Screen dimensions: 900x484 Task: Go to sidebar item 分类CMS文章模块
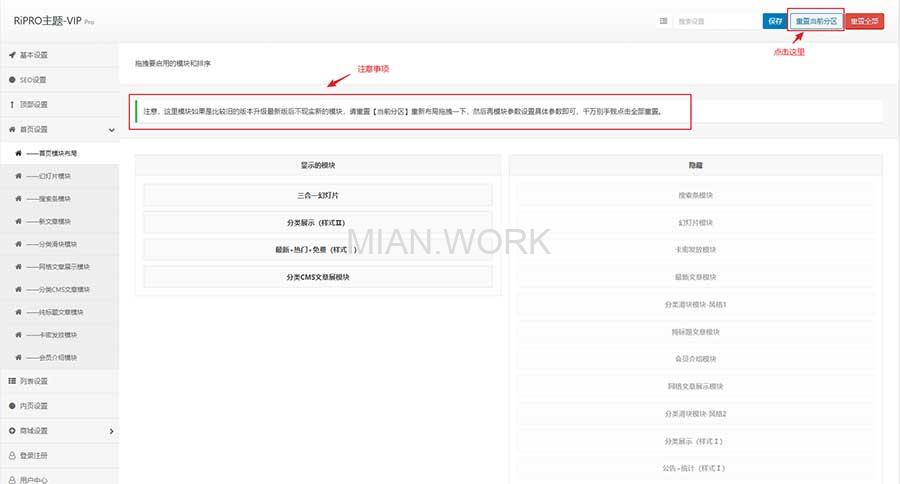(x=64, y=289)
